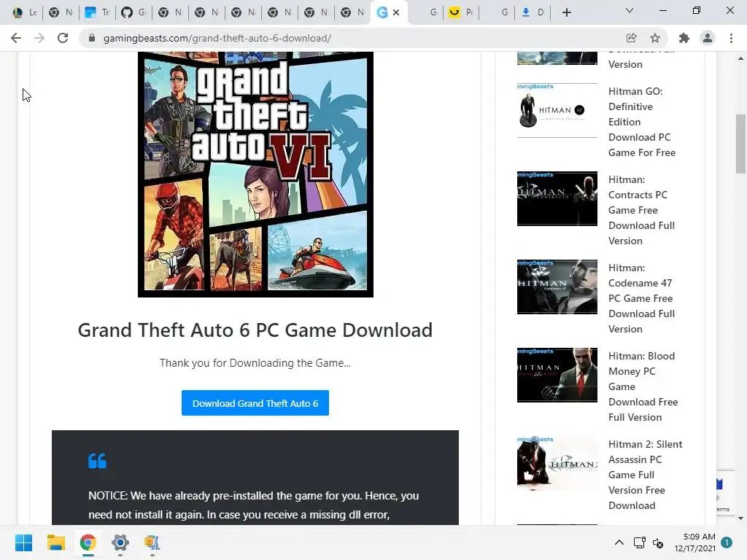
Task: Open Settings gear in the taskbar
Action: click(120, 542)
